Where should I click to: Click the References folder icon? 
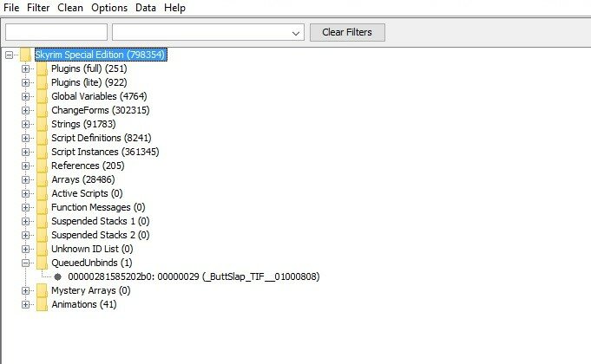coord(42,166)
